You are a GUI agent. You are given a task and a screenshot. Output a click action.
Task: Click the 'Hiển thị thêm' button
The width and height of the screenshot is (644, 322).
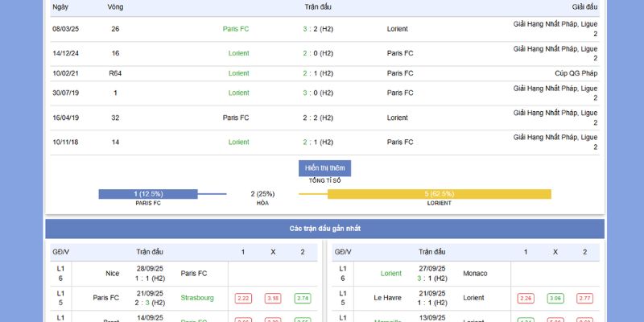click(325, 167)
